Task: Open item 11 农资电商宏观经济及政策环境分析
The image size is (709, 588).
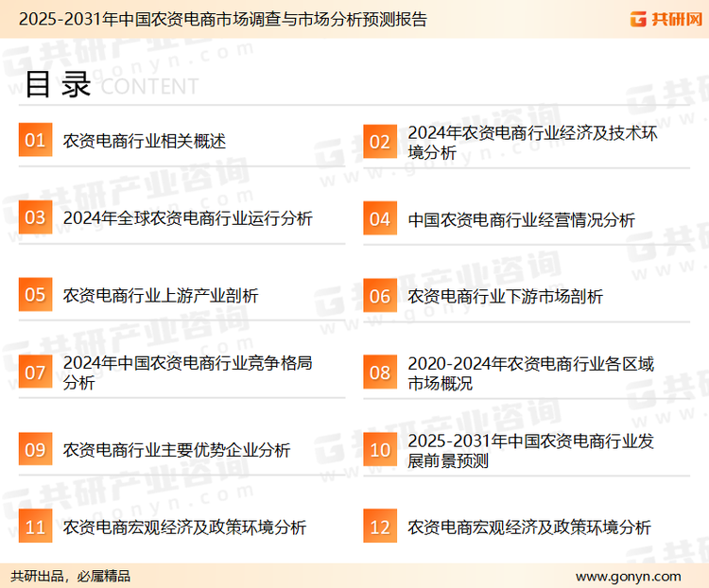Action: pyautogui.click(x=184, y=527)
